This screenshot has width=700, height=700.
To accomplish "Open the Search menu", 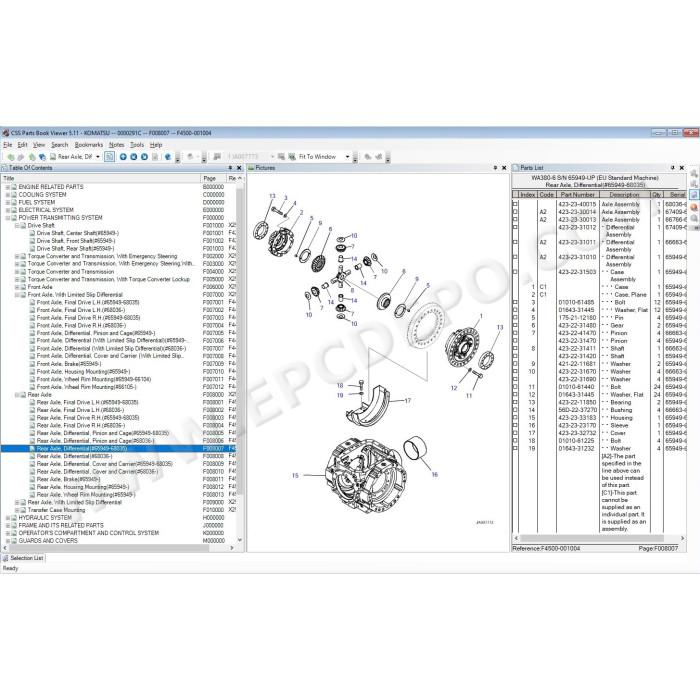I will tap(59, 145).
